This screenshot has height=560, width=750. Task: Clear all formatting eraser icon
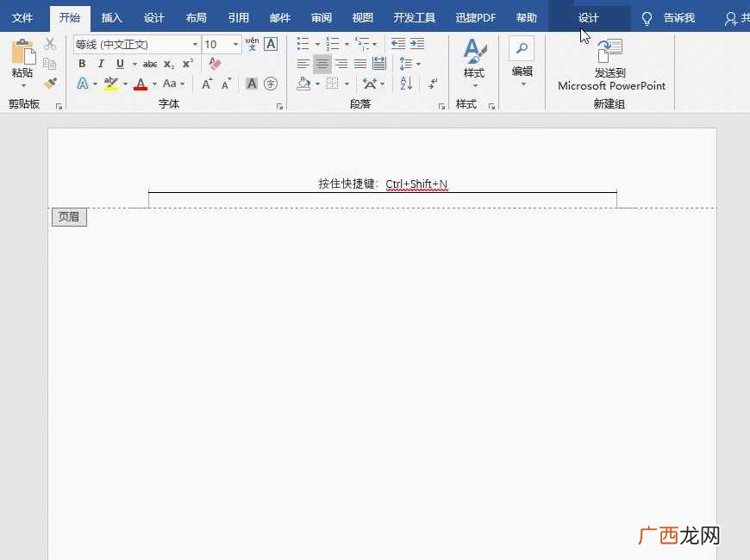pos(215,64)
